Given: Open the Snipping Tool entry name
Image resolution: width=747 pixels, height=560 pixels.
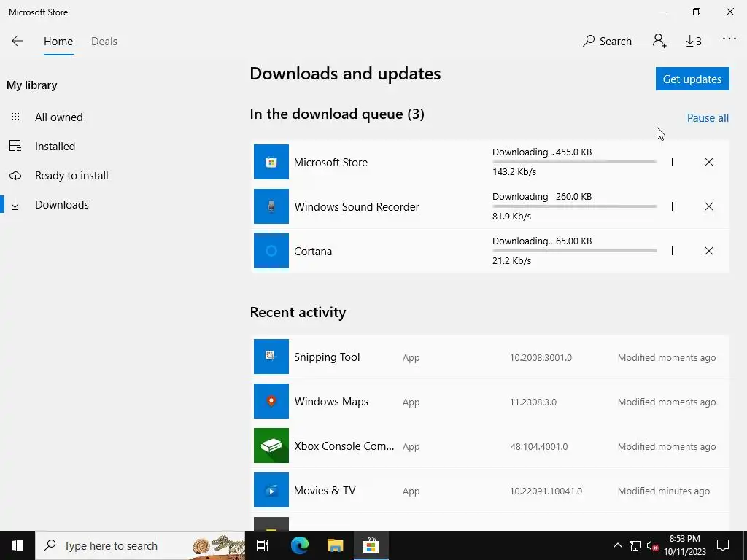Looking at the screenshot, I should point(327,357).
